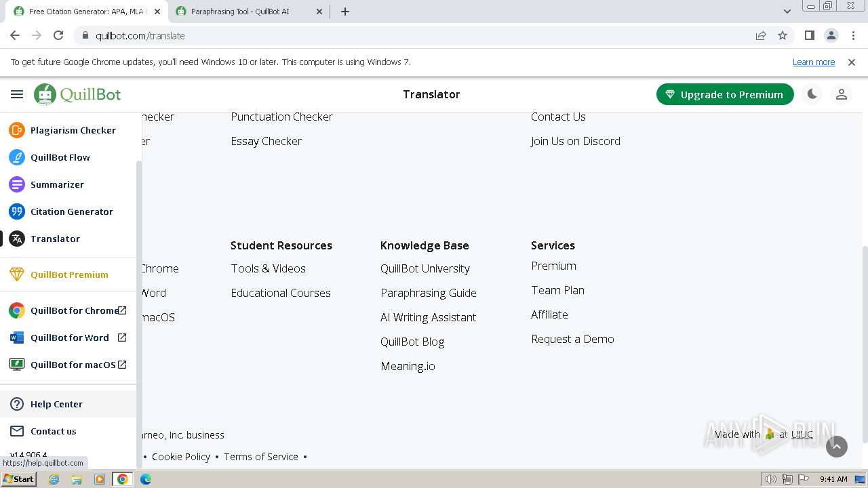Viewport: 868px width, 488px height.
Task: Click the sidebar vertical scrollbar
Action: coord(139,314)
